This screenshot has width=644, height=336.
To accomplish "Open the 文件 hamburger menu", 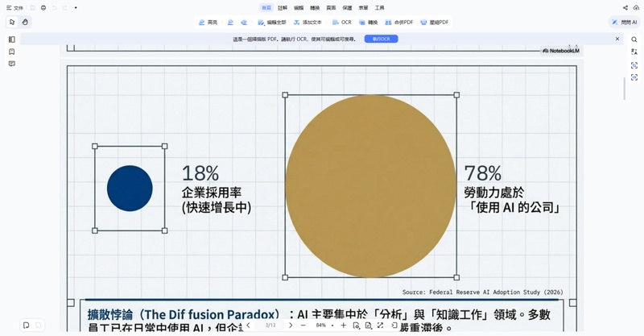I will [x=14, y=8].
